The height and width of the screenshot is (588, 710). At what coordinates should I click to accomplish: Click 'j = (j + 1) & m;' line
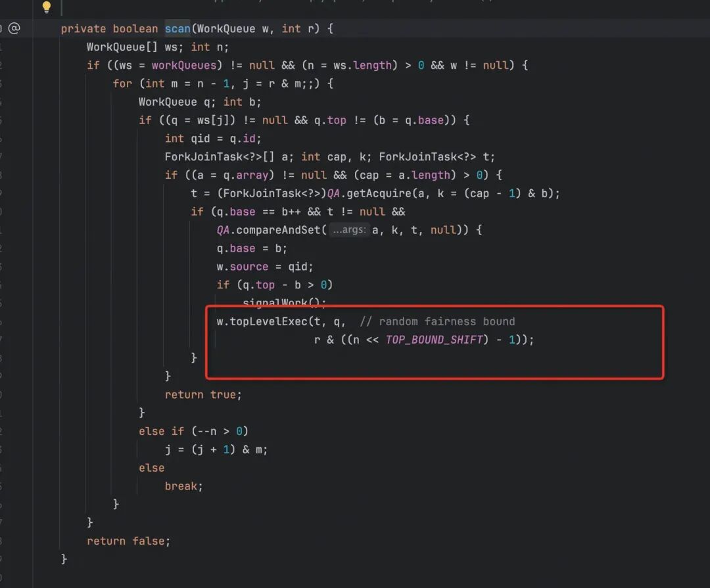(216, 449)
